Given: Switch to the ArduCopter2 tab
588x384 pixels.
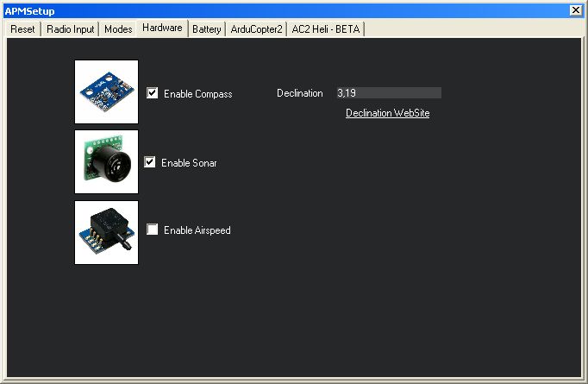Looking at the screenshot, I should [x=256, y=28].
